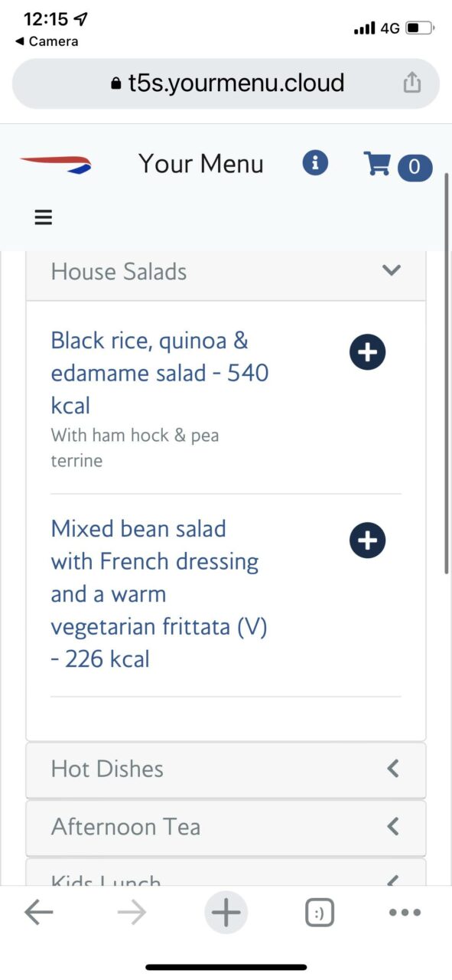Open browser more options menu
The image size is (452, 980).
pyautogui.click(x=405, y=913)
